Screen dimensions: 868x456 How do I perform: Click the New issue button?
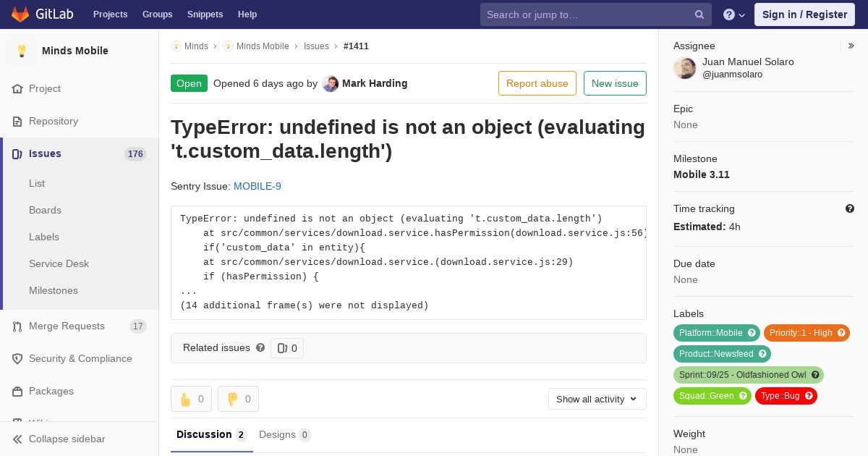coord(615,83)
